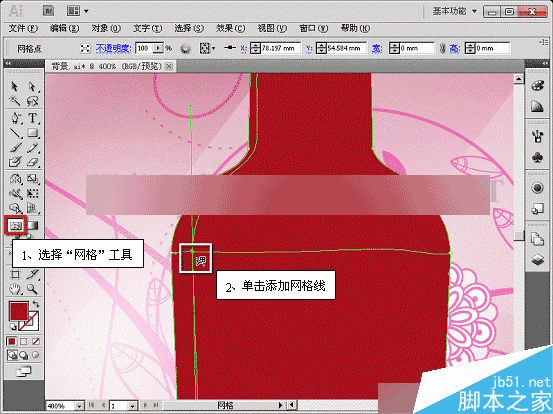553x414 pixels.
Task: Reset to default fill and stroke
Action: pyautogui.click(x=12, y=326)
